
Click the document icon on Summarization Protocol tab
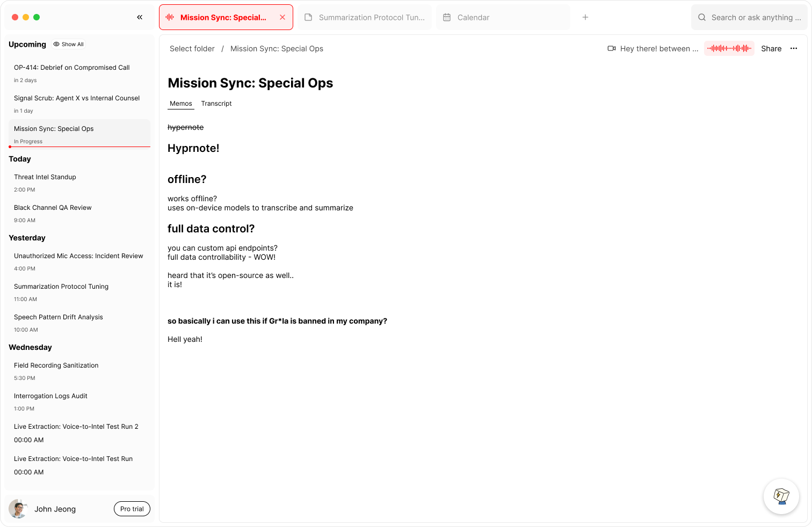[x=308, y=17]
